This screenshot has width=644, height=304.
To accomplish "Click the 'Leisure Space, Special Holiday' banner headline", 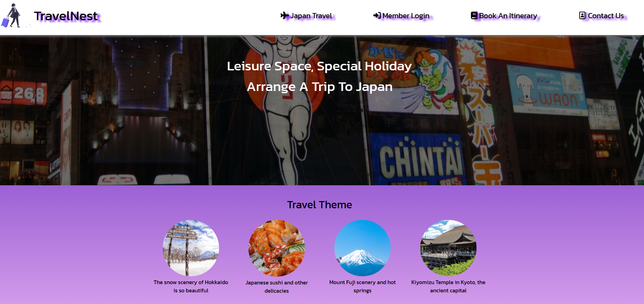I will (x=319, y=66).
